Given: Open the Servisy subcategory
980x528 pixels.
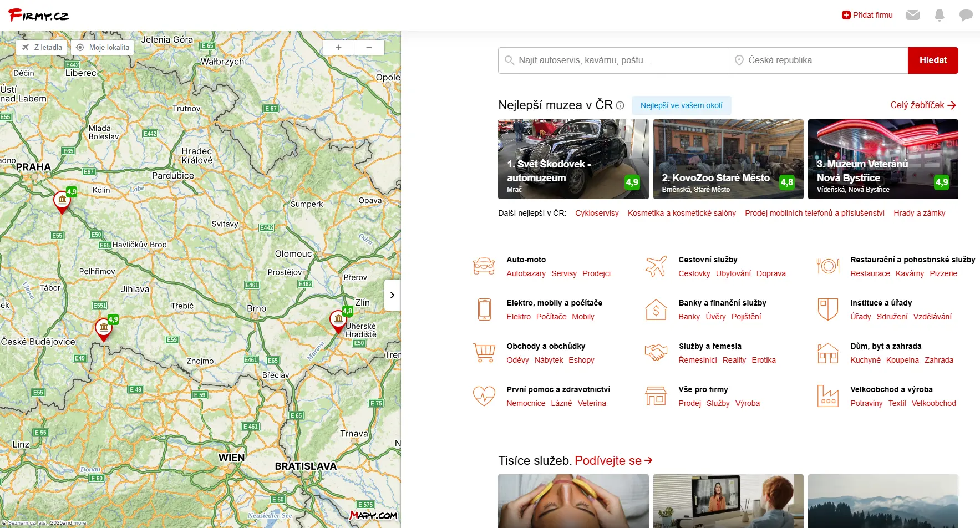Looking at the screenshot, I should (x=564, y=273).
